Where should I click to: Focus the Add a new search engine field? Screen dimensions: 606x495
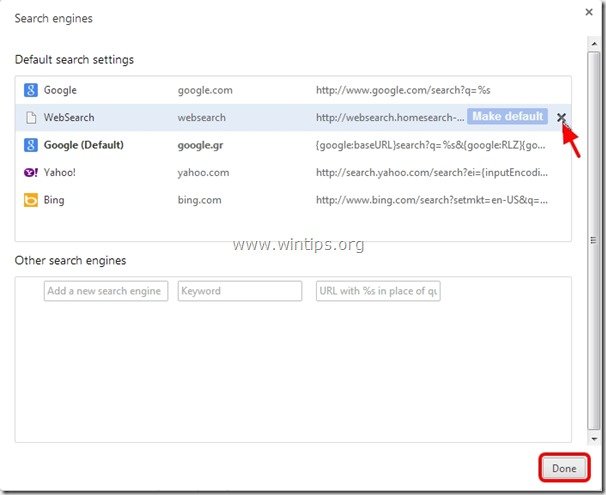tap(106, 291)
